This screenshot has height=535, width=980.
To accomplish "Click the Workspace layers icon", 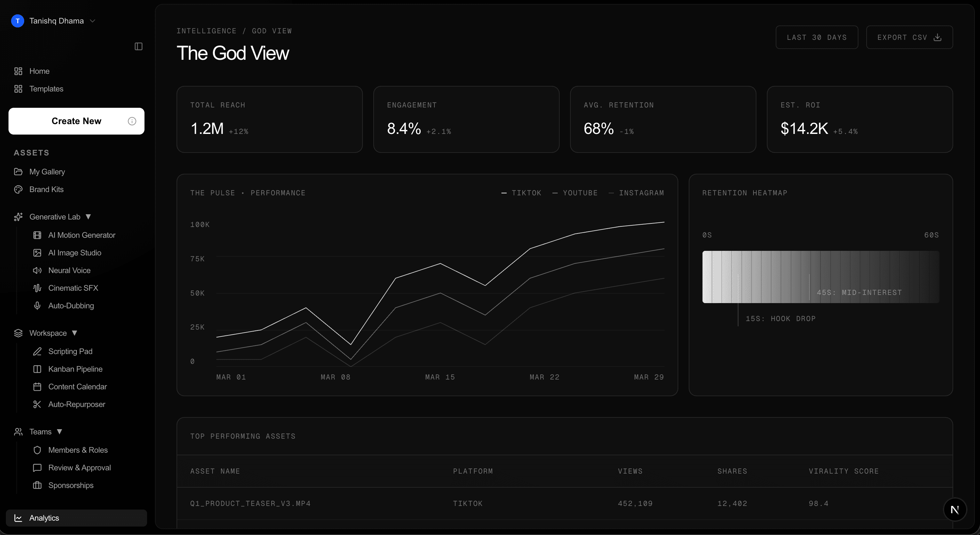I will pyautogui.click(x=18, y=333).
